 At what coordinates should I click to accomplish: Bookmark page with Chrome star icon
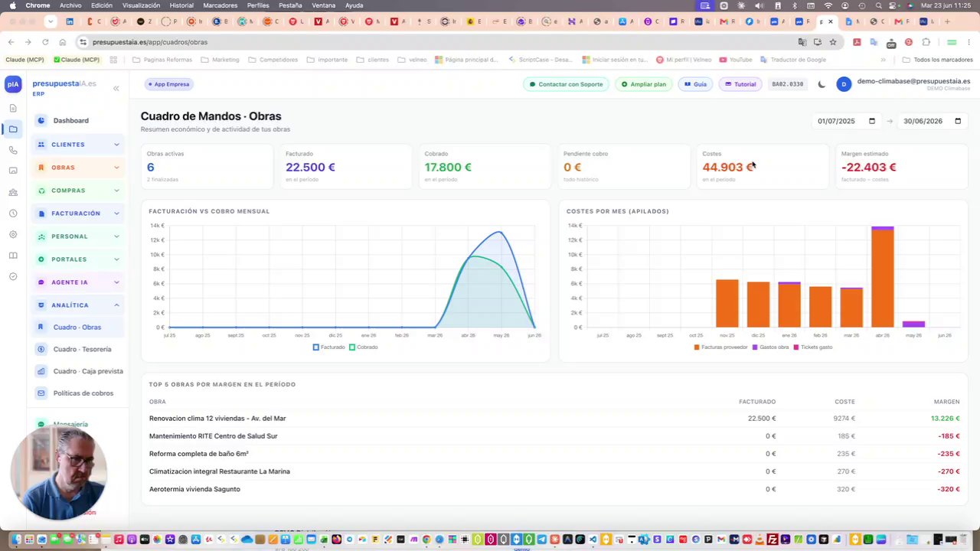click(833, 42)
